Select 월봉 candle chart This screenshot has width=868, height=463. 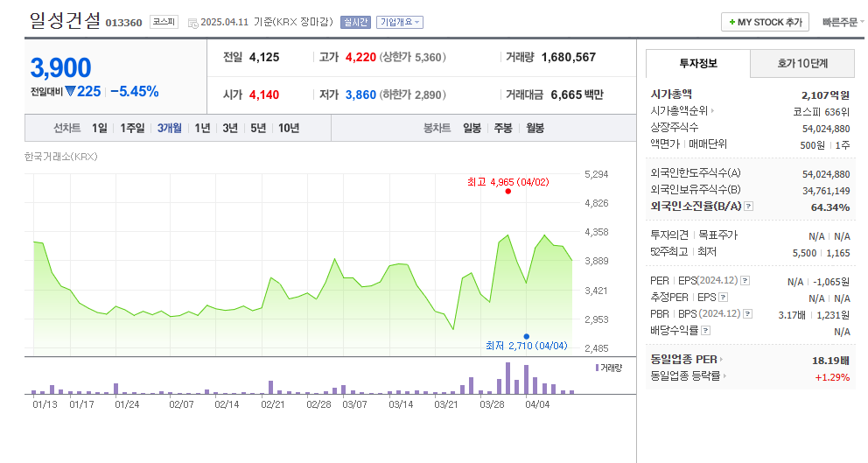[x=535, y=129]
